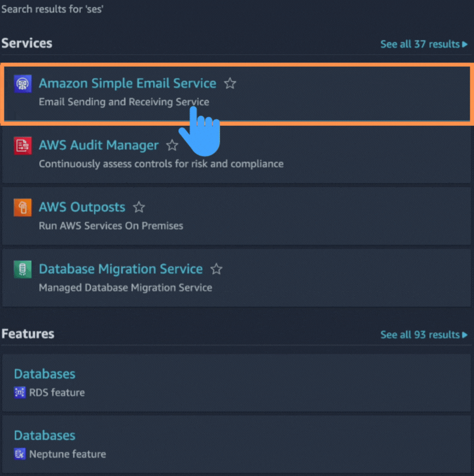
Task: Click the 'Managed Database Migration Service' description
Action: [x=125, y=288]
